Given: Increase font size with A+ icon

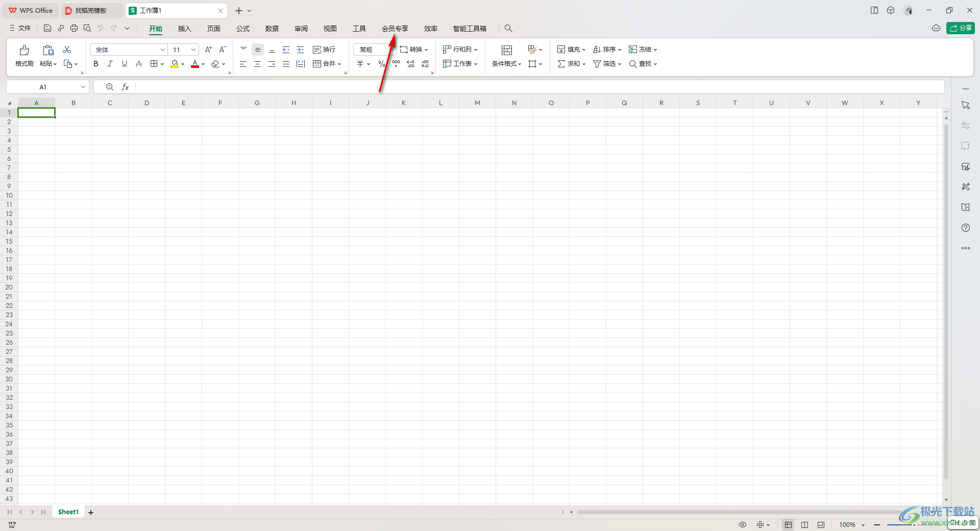Looking at the screenshot, I should pyautogui.click(x=208, y=50).
